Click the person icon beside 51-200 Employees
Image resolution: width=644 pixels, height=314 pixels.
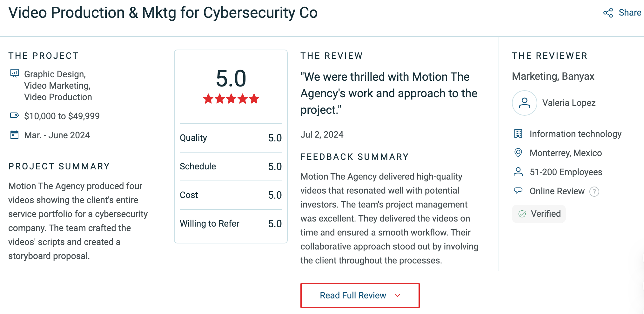pyautogui.click(x=518, y=172)
